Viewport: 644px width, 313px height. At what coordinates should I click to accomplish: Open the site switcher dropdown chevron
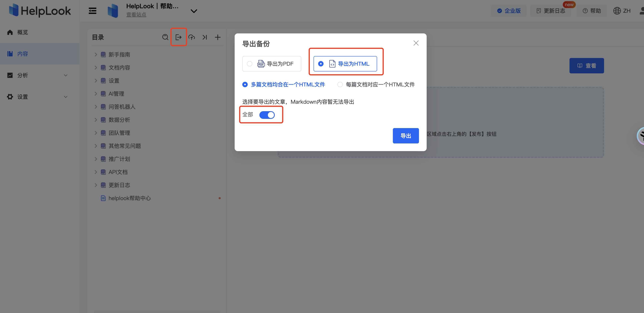pyautogui.click(x=194, y=11)
